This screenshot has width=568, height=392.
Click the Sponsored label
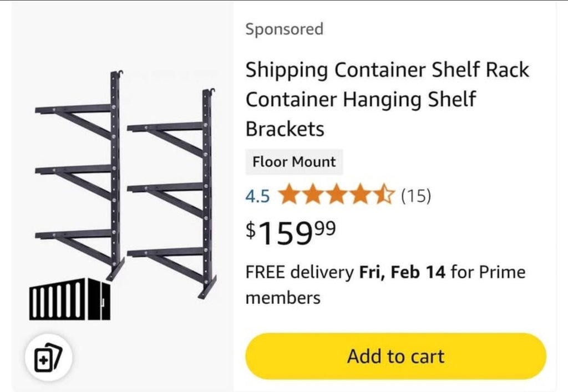[285, 29]
